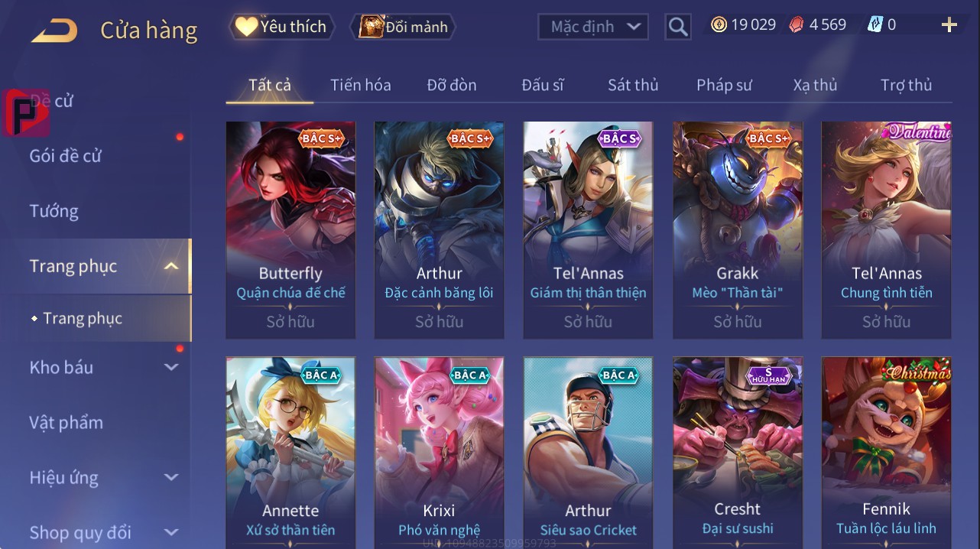Open the search magnifier icon

point(678,28)
